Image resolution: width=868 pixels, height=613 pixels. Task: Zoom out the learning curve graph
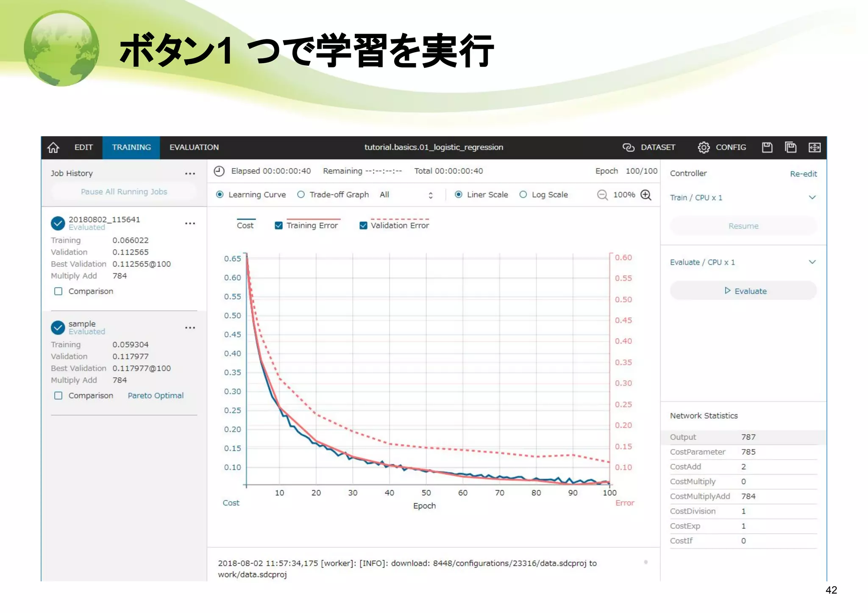pos(602,195)
